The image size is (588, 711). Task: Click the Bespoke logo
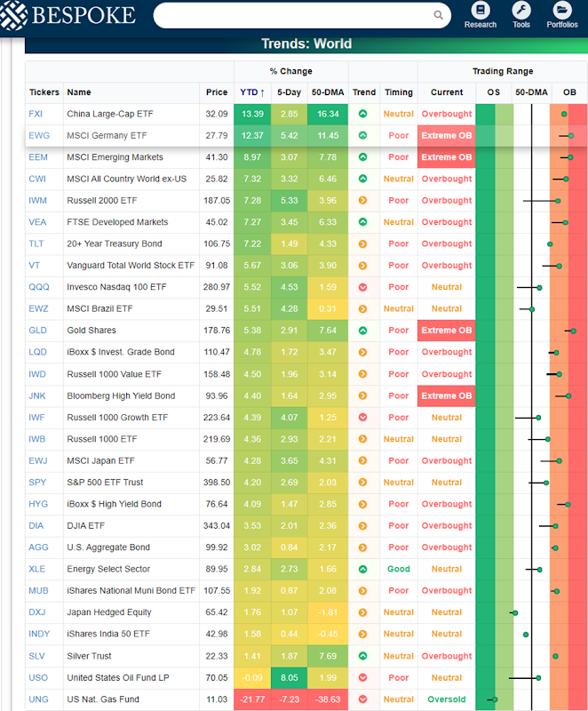tap(68, 15)
